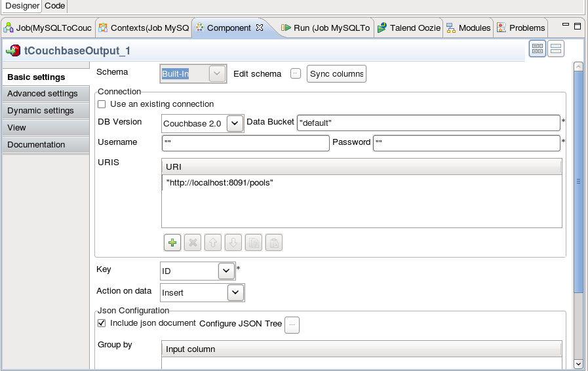Enable Use an existing connection checkbox
Viewport: 588px width, 371px height.
coord(102,104)
